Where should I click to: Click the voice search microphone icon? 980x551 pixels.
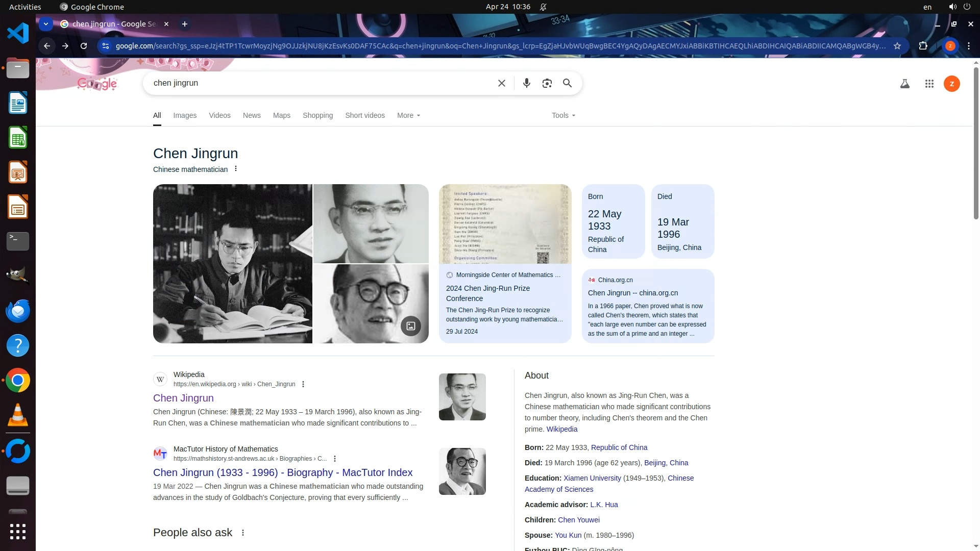coord(526,83)
